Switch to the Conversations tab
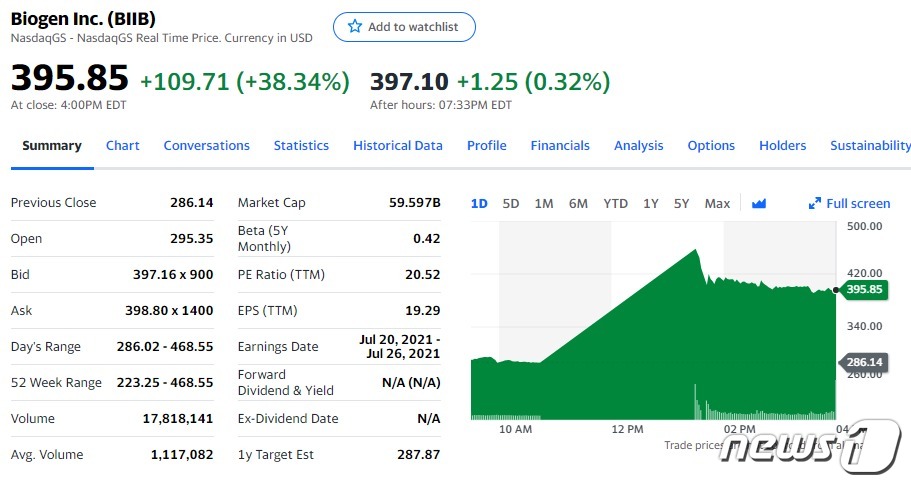The height and width of the screenshot is (486, 911). (x=206, y=145)
